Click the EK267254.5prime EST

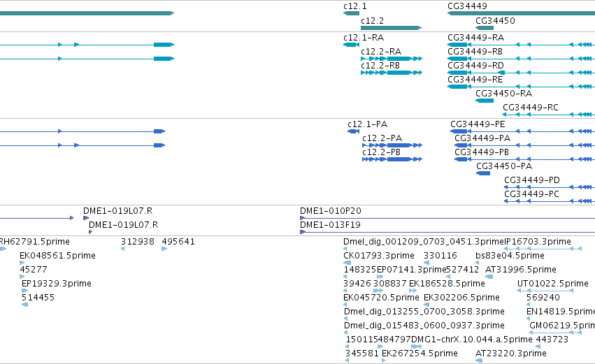[x=383, y=361]
